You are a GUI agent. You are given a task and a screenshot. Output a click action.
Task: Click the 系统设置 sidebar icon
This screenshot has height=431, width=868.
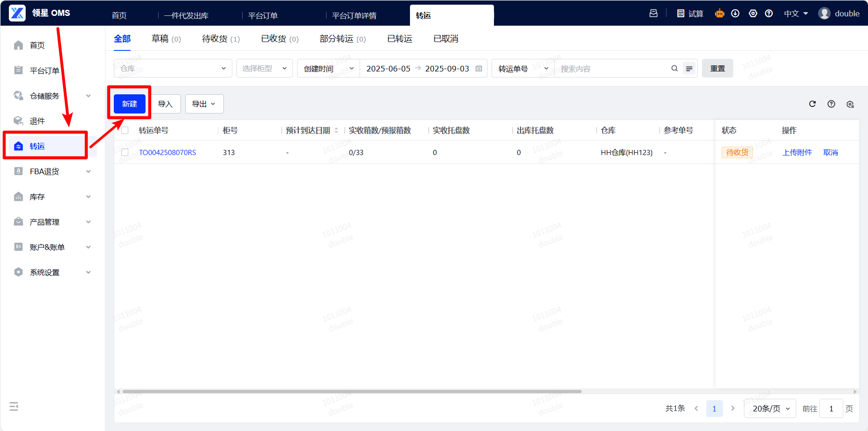[x=19, y=272]
